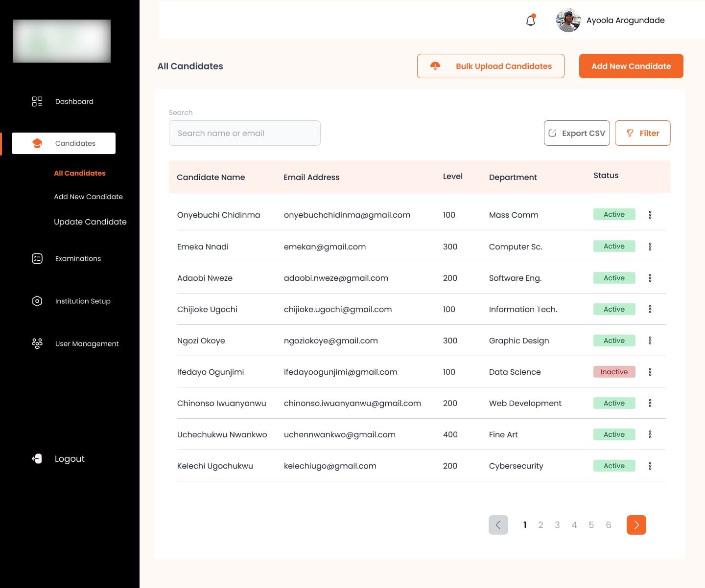Open row options for Onyebuchi Chidinma
The height and width of the screenshot is (588, 705).
(x=650, y=215)
